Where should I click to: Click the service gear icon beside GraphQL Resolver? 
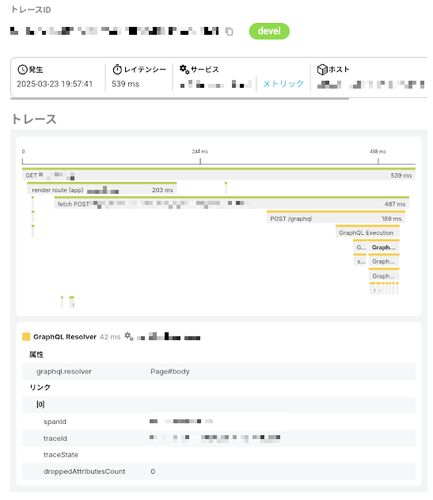coord(129,337)
